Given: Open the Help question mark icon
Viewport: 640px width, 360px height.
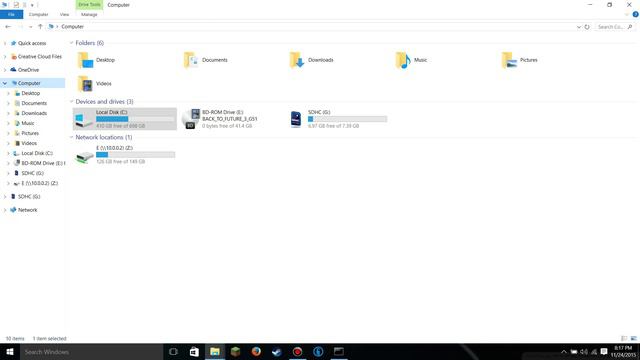Looking at the screenshot, I should [x=636, y=14].
